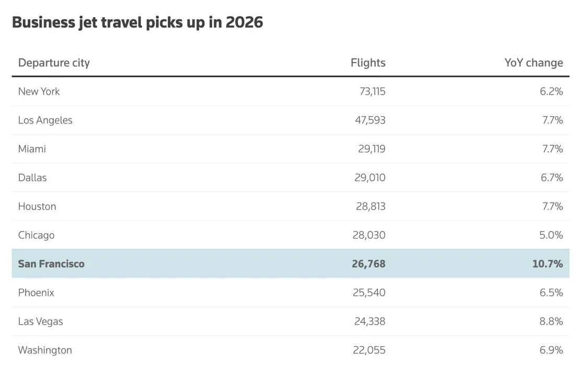Select the Washington city name
The width and height of the screenshot is (588, 367).
(x=45, y=350)
